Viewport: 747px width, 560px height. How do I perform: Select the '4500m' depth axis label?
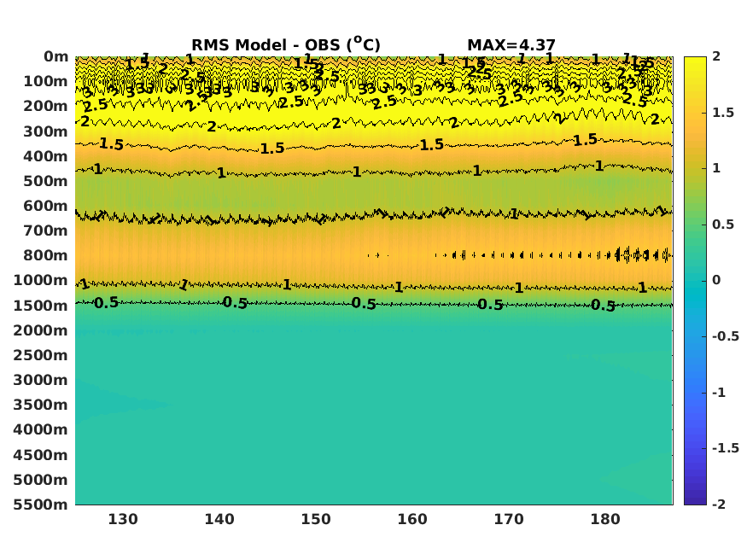point(41,455)
